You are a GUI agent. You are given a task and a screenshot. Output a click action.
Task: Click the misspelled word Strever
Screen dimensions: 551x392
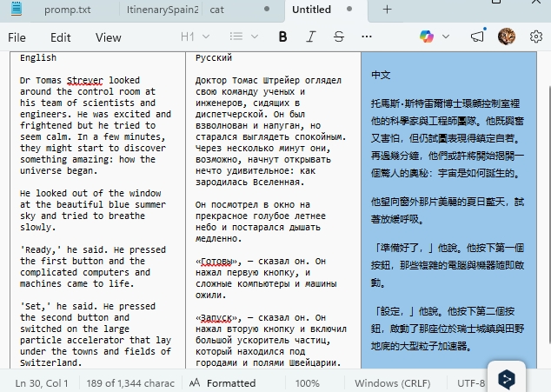(84, 81)
